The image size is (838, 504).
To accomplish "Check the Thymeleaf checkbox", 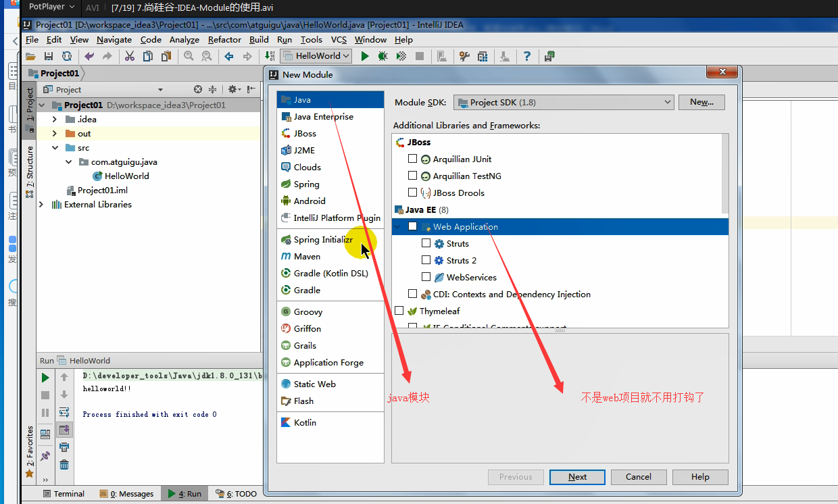I will point(399,311).
